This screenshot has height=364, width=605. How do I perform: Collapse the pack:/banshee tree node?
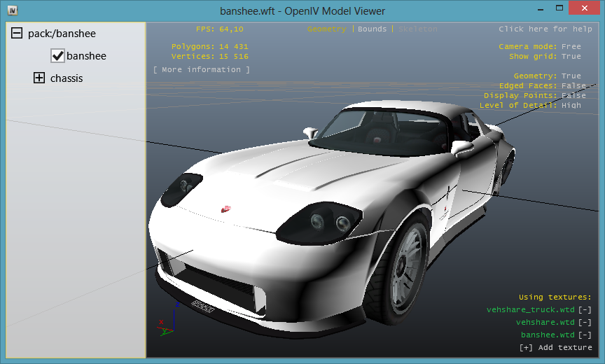(x=17, y=34)
